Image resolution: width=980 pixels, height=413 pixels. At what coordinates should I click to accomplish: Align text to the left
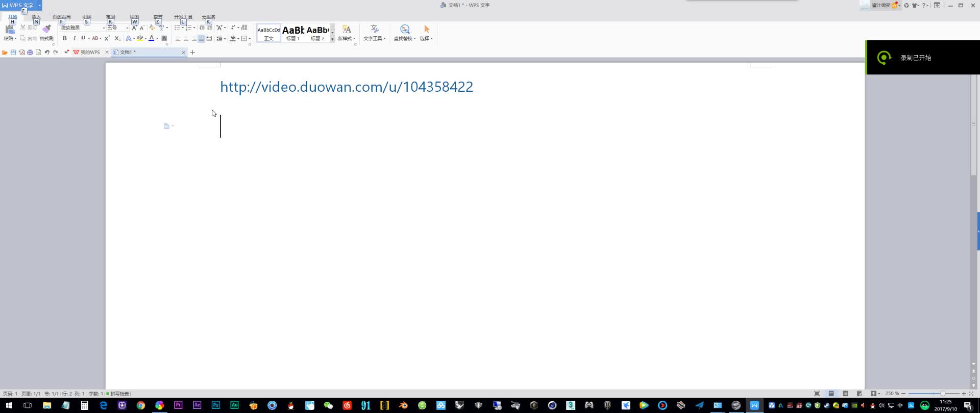pyautogui.click(x=178, y=38)
